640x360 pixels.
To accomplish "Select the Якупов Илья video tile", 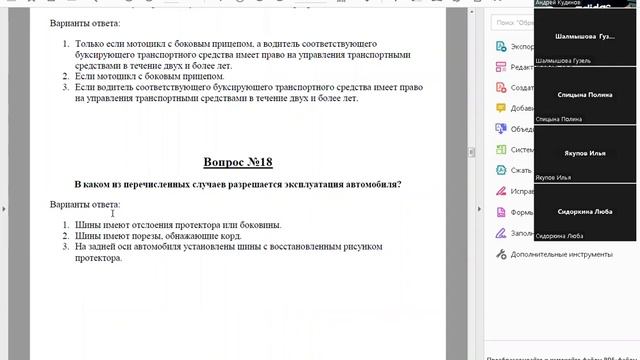I will coord(584,154).
